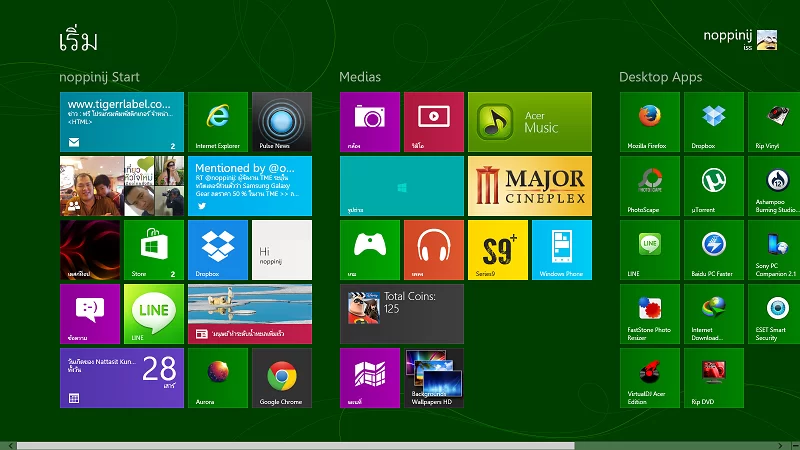This screenshot has width=800, height=450.
Task: Launch Google Chrome tile
Action: [x=282, y=378]
